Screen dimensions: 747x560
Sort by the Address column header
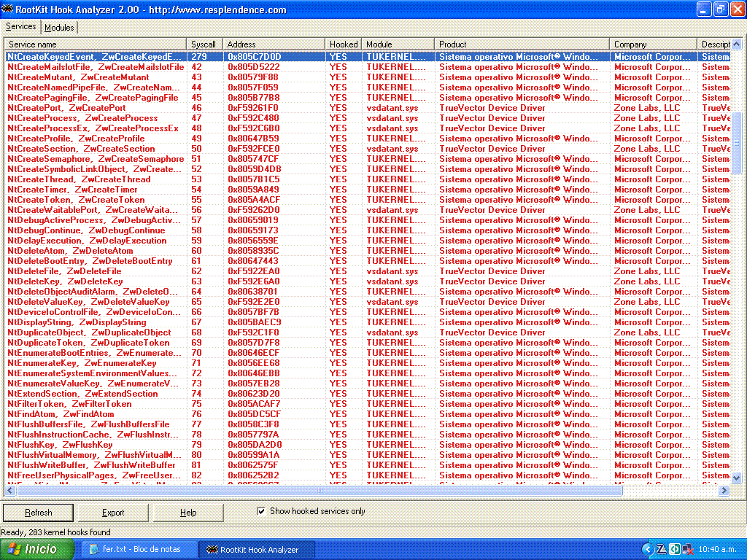tap(274, 44)
